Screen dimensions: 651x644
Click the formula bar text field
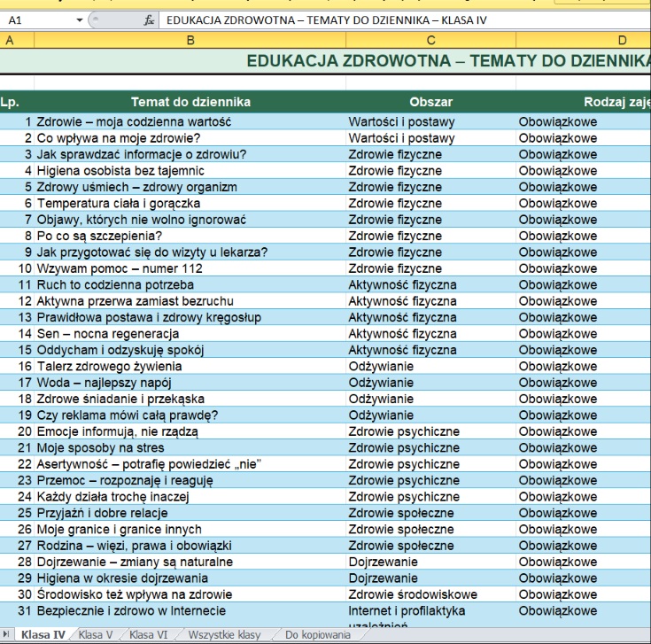point(405,19)
